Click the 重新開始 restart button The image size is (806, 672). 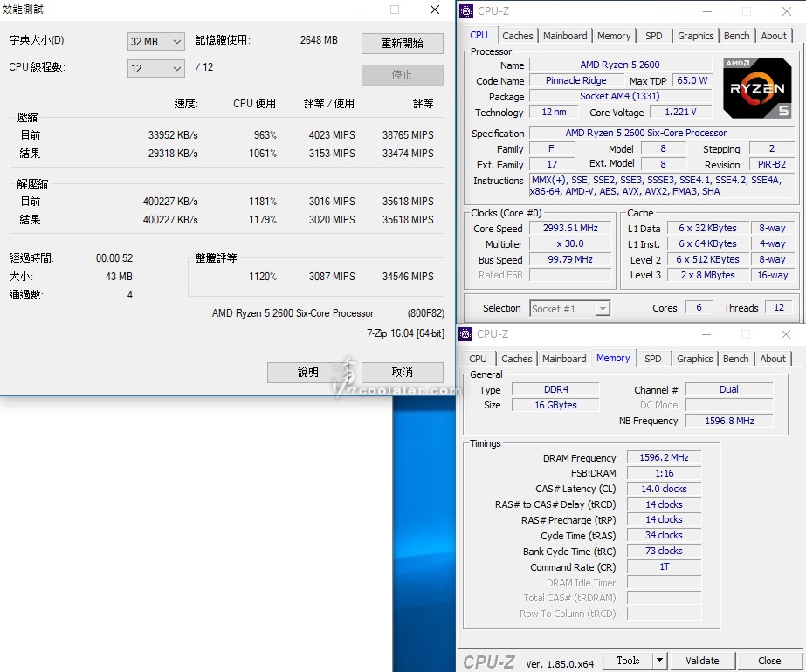(x=402, y=43)
